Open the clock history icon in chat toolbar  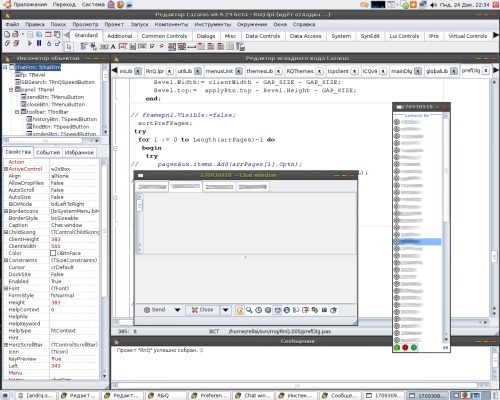(x=258, y=310)
